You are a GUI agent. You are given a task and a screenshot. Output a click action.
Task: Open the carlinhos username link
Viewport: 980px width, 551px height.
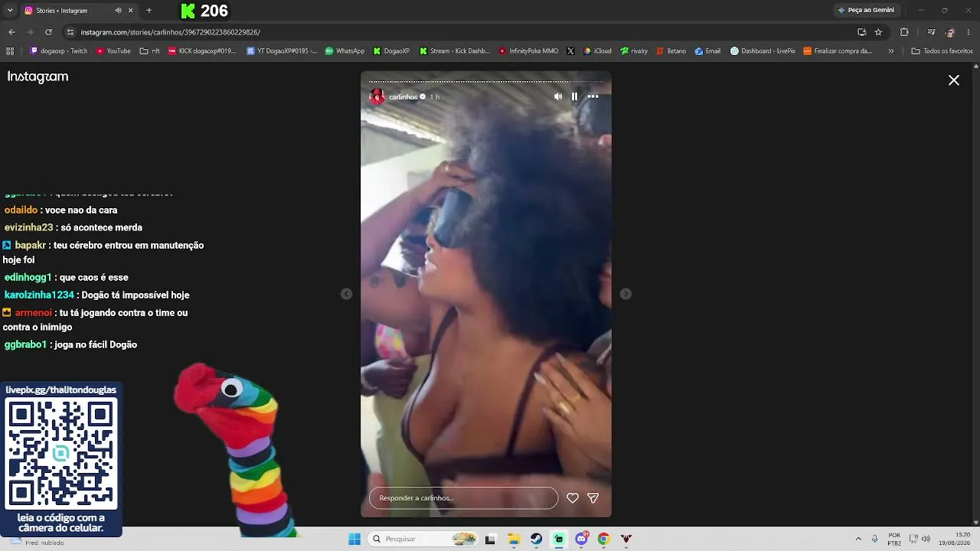click(x=403, y=97)
